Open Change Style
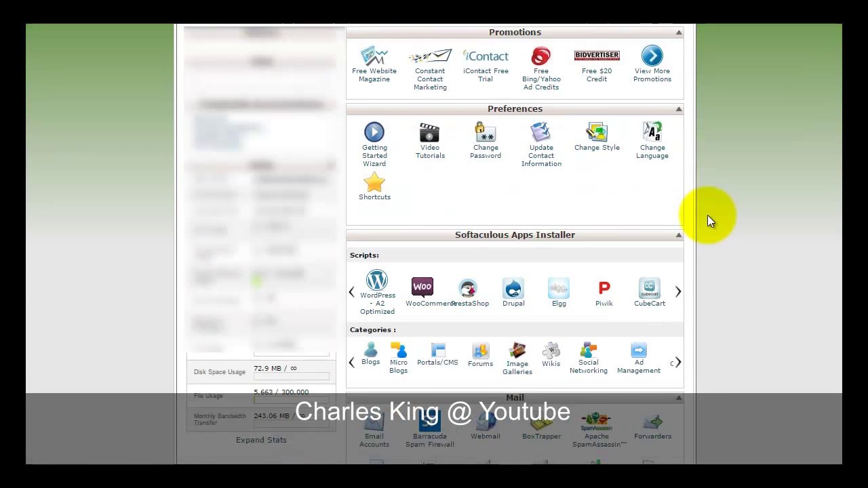This screenshot has height=488, width=868. tap(597, 136)
